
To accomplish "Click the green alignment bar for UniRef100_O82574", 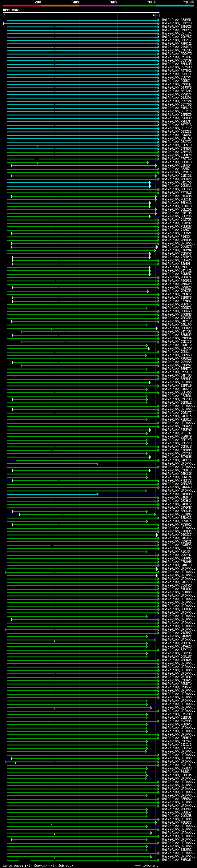I will click(x=83, y=169).
